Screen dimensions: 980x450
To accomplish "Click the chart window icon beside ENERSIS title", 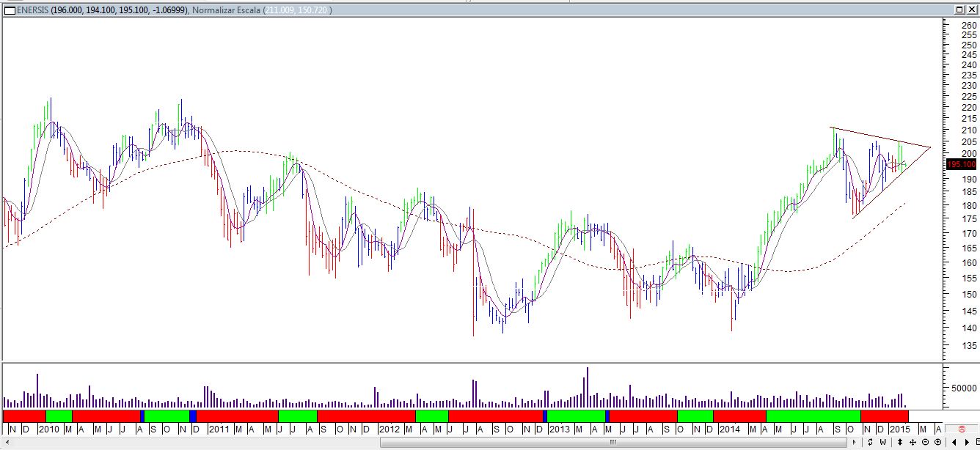I will coord(9,10).
